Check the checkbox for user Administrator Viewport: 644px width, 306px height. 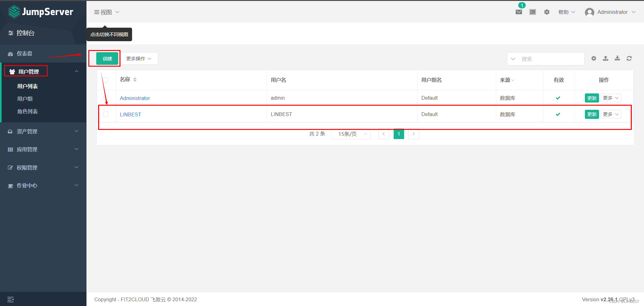click(x=106, y=98)
